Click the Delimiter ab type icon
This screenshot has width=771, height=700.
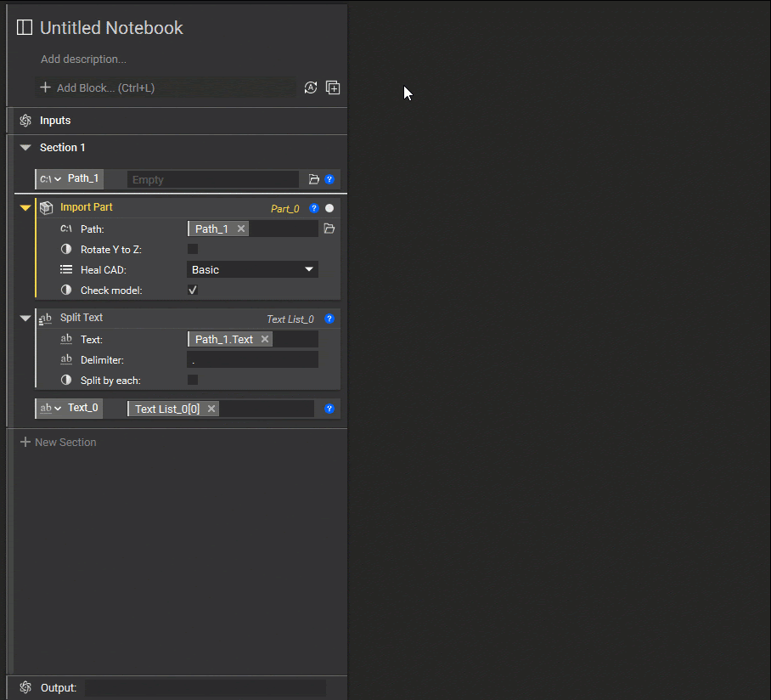66,359
